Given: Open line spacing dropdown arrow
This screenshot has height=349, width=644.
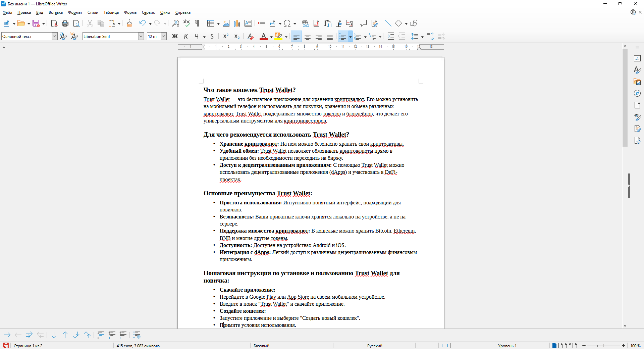Looking at the screenshot, I should coord(422,37).
